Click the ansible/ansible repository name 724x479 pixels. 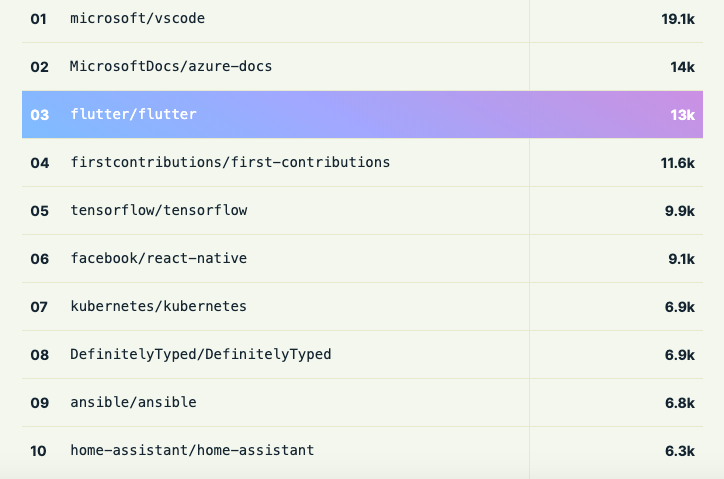point(133,402)
